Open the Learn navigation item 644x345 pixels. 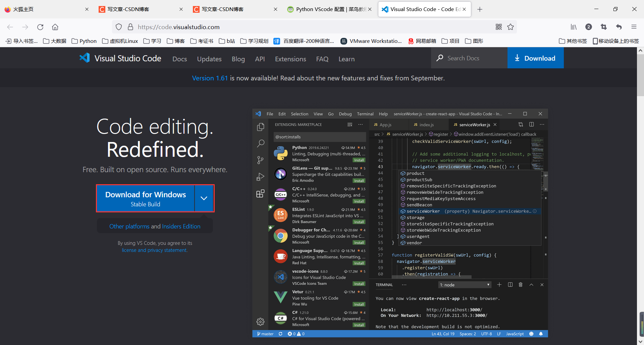pyautogui.click(x=346, y=59)
